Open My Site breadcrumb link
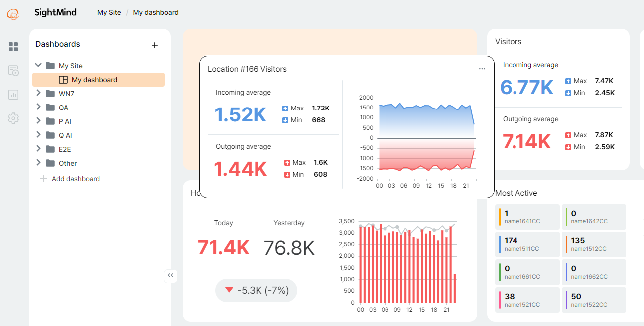 coord(109,12)
